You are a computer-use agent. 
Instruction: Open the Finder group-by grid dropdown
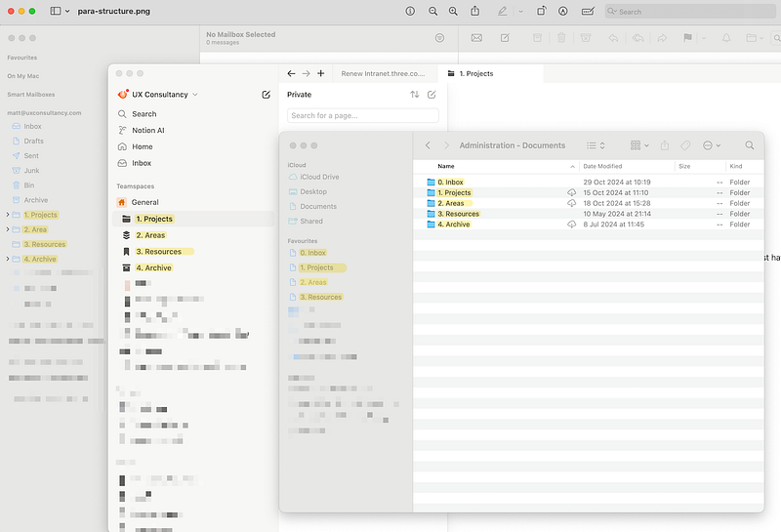coord(639,145)
